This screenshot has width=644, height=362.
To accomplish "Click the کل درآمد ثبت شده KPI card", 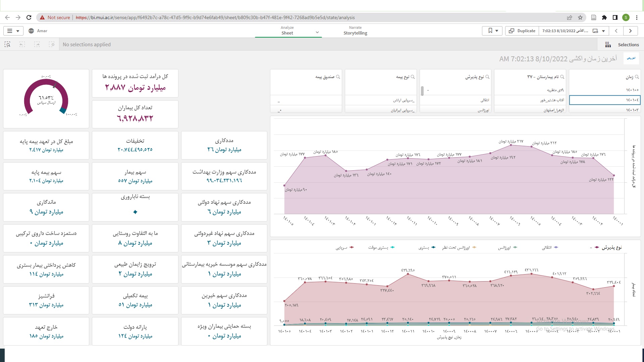I will coord(135,83).
